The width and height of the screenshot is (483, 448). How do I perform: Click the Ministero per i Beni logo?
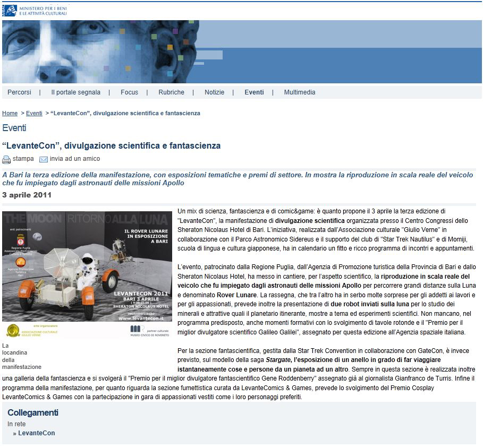35,11
